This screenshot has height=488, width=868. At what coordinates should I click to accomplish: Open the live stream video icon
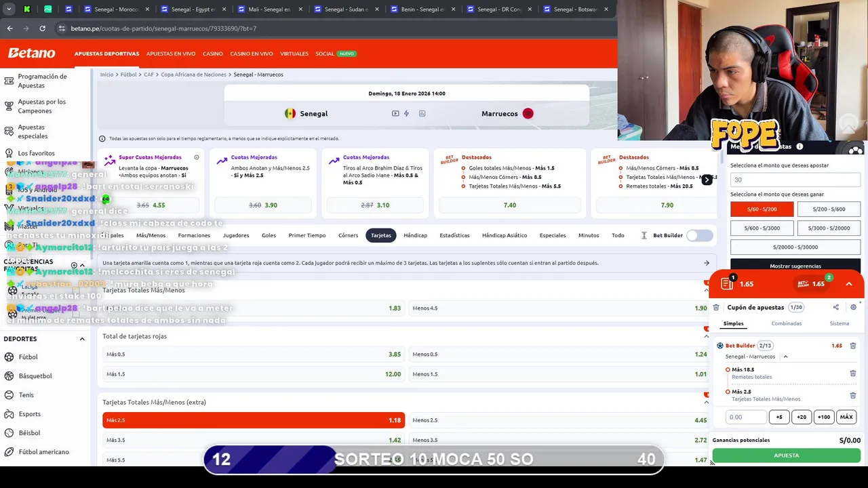click(x=395, y=113)
